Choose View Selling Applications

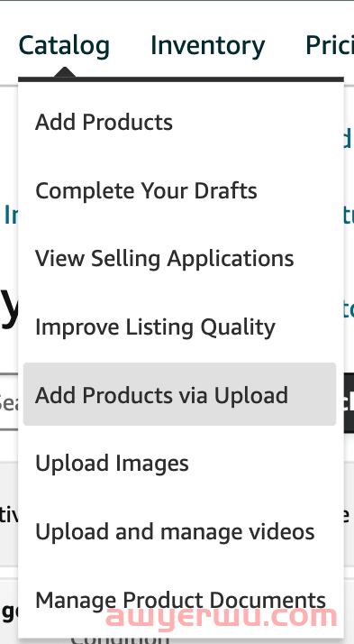[165, 259]
